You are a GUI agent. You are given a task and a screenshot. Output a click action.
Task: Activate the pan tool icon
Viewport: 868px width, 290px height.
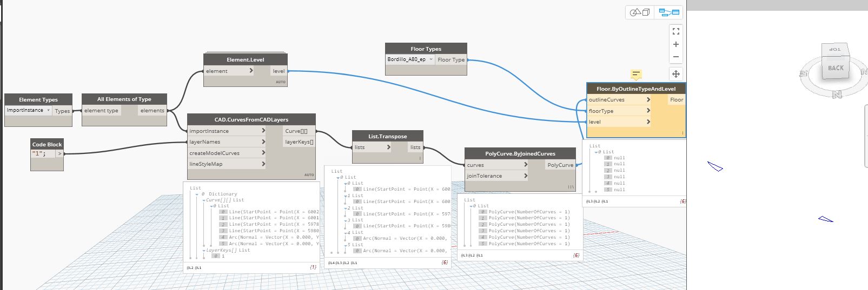pos(675,74)
